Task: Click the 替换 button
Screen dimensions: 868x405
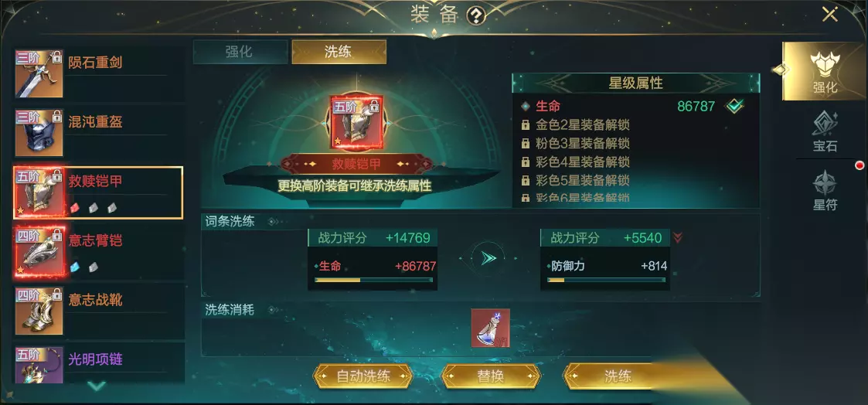Action: click(x=491, y=376)
